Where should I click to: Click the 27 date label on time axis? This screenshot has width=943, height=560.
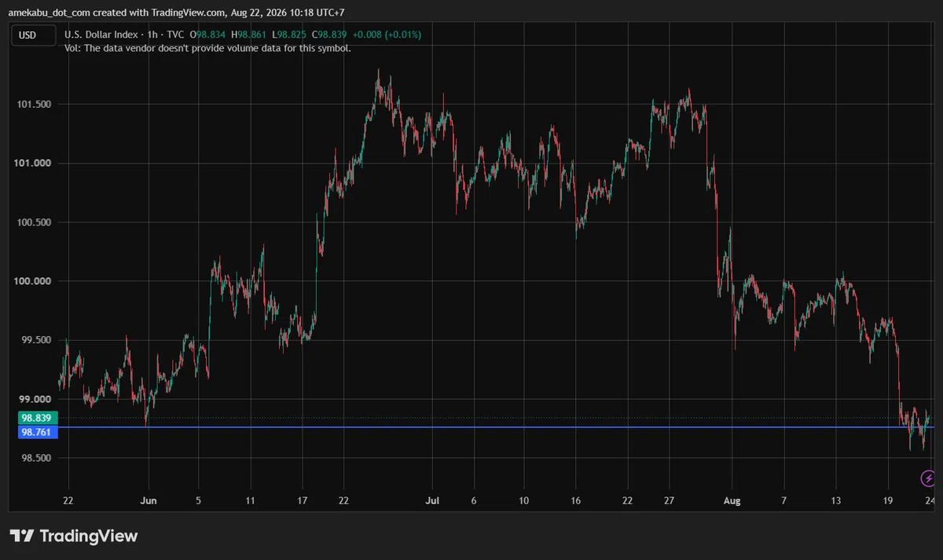tap(669, 500)
